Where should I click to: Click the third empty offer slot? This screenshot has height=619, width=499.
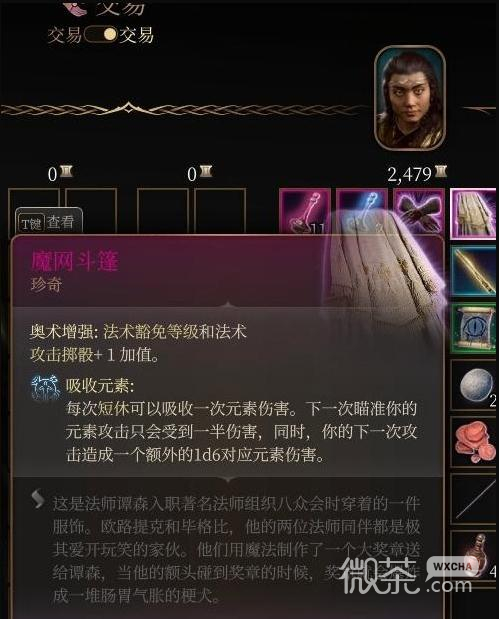163,211
